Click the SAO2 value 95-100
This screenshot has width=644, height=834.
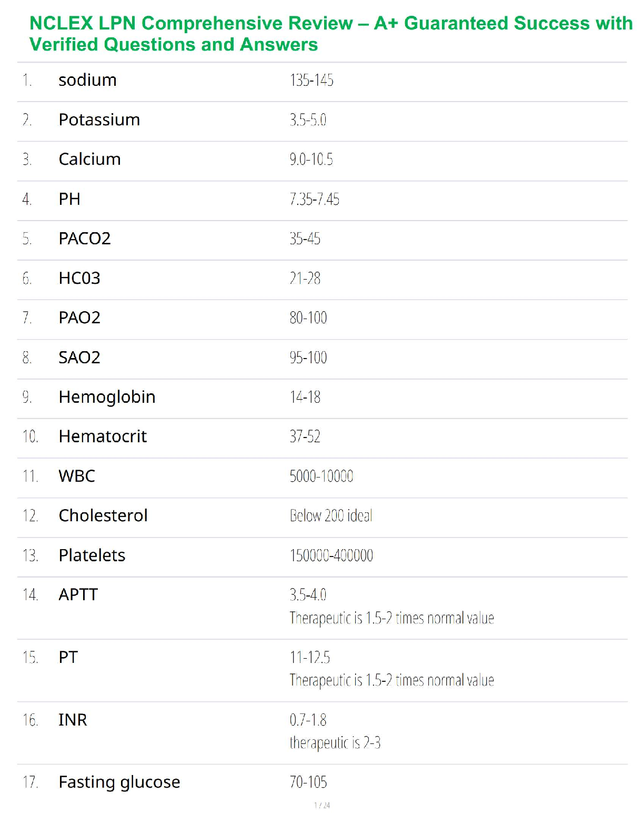tap(308, 358)
